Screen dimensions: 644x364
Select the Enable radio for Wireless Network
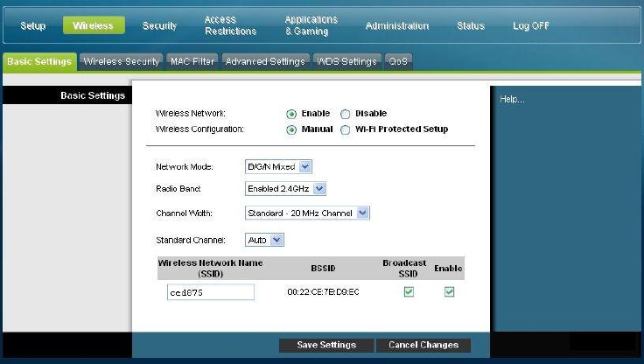point(291,114)
